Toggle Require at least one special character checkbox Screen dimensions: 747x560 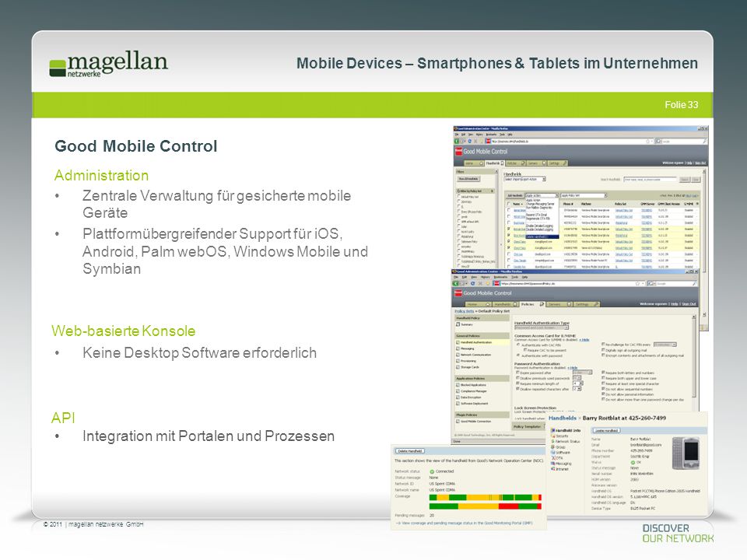point(603,383)
